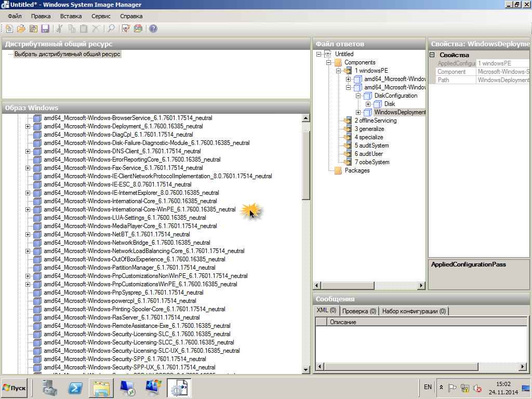Click the Components folder icon
This screenshot has width=532, height=399.
coord(338,62)
